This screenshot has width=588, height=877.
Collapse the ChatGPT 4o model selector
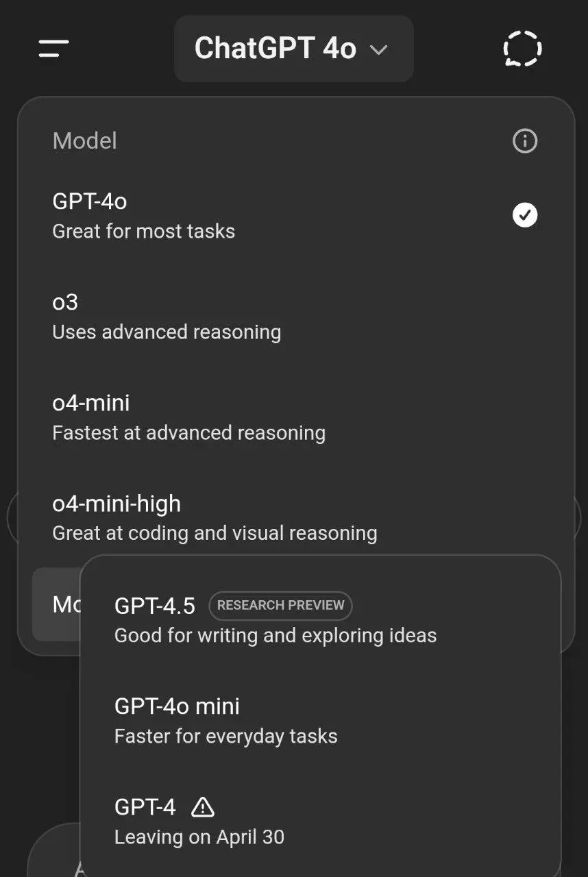[294, 49]
